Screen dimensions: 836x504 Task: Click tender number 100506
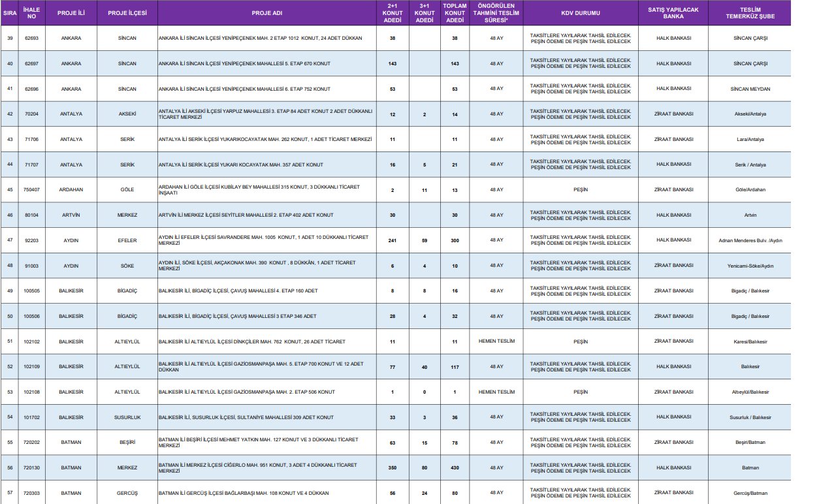click(32, 316)
